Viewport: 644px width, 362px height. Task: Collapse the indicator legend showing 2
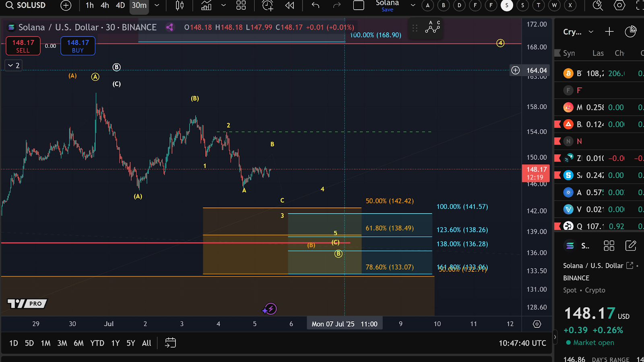coord(14,65)
